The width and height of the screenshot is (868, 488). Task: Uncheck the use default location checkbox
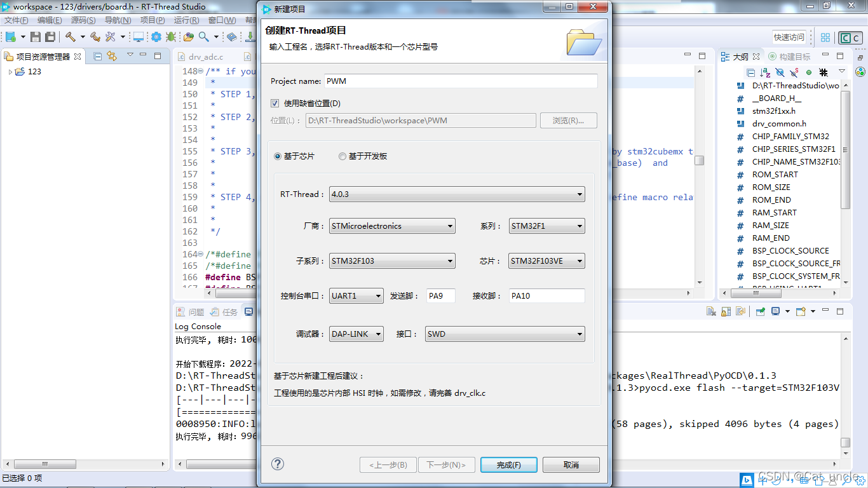275,104
